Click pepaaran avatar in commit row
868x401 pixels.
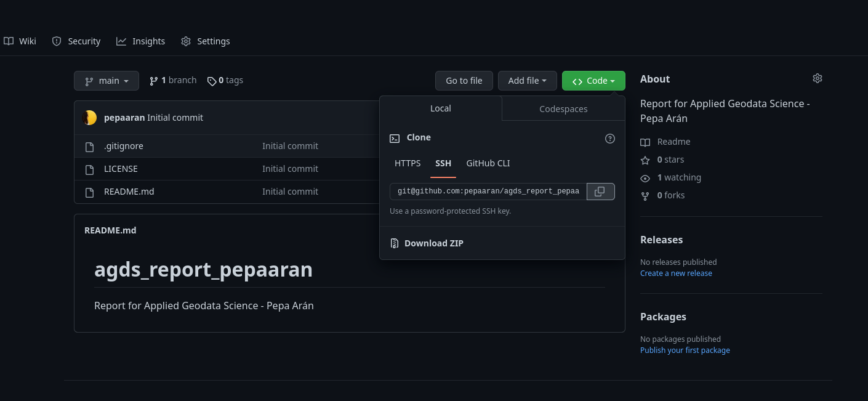click(x=89, y=118)
